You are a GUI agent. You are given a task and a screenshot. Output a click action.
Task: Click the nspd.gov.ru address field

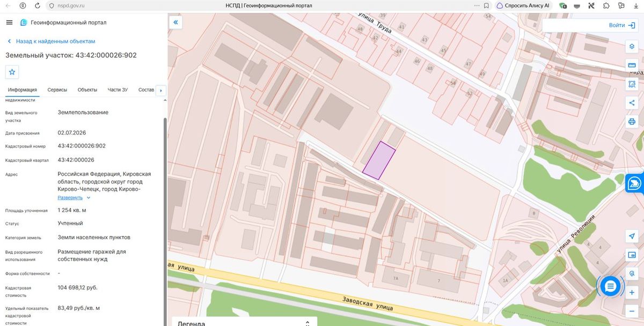71,5
